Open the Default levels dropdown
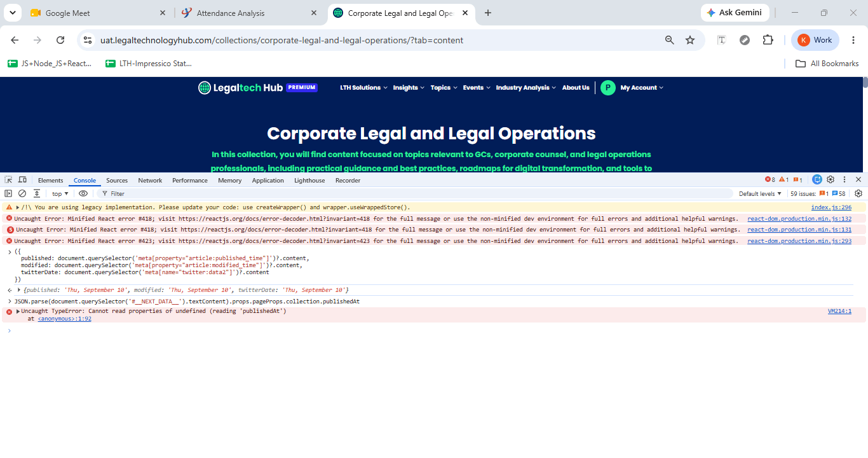Screen dimensions: 868x458 [760, 193]
